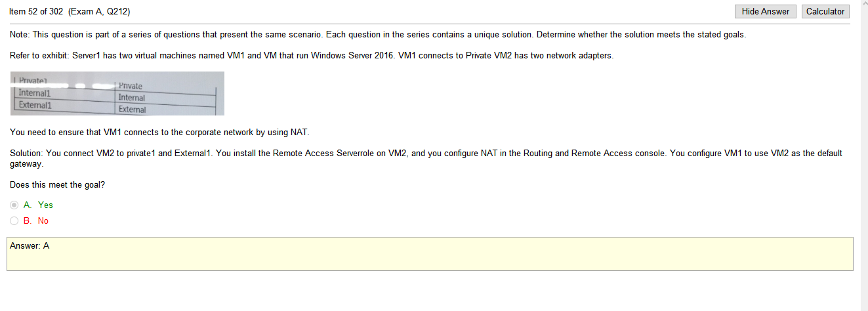Viewport: 868px width, 311px height.
Task: Click the Item 52 of 302 header
Action: (x=70, y=12)
